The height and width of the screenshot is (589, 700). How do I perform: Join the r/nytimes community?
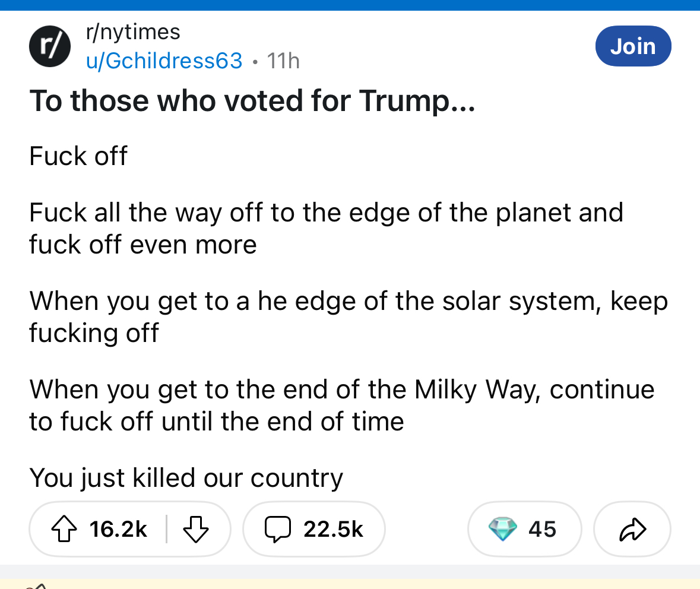pyautogui.click(x=633, y=46)
